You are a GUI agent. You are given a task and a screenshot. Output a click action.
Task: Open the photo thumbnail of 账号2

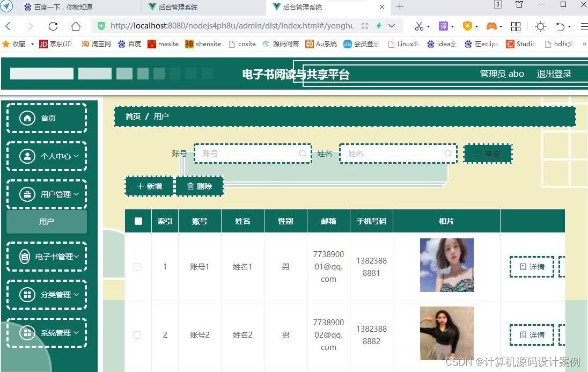pyautogui.click(x=446, y=333)
